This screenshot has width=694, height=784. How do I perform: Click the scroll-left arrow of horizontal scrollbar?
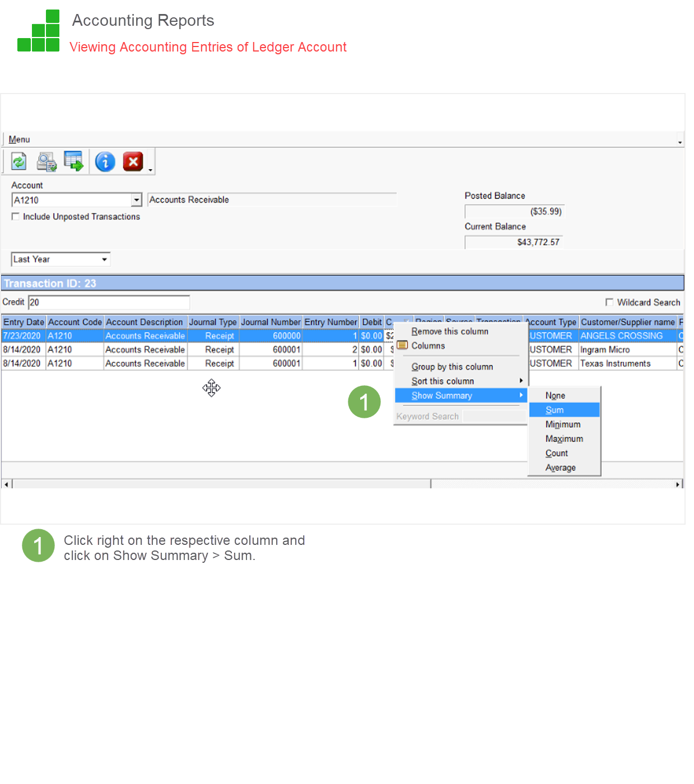6,484
